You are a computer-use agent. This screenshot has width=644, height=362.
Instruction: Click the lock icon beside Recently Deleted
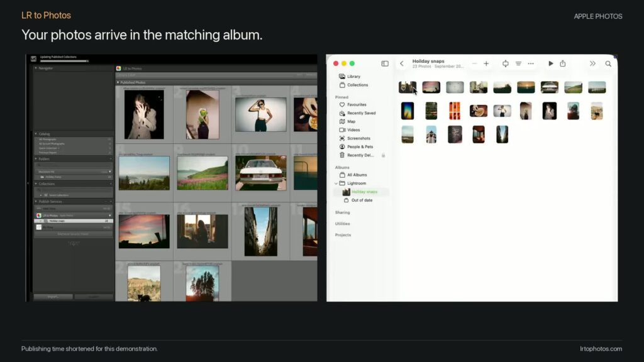[x=383, y=155]
